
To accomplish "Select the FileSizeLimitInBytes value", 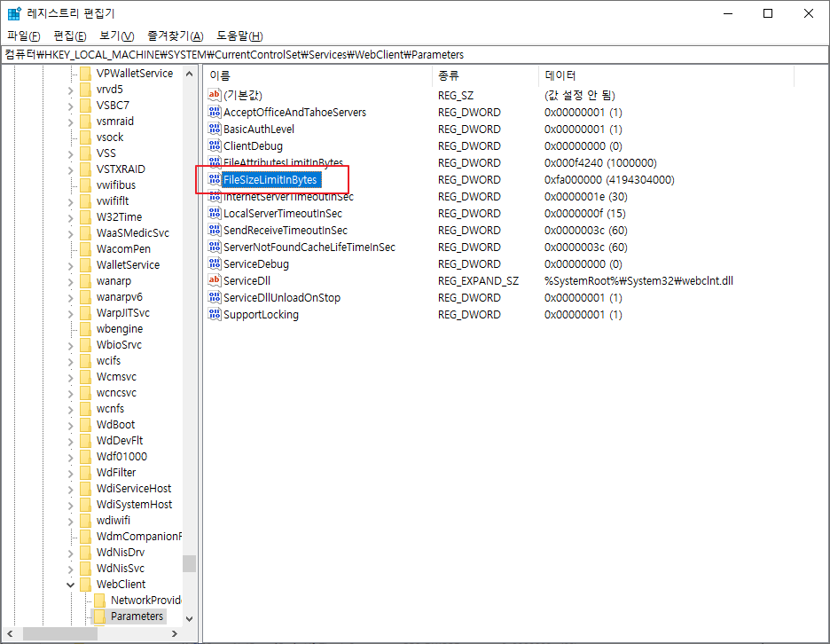I will (x=270, y=180).
